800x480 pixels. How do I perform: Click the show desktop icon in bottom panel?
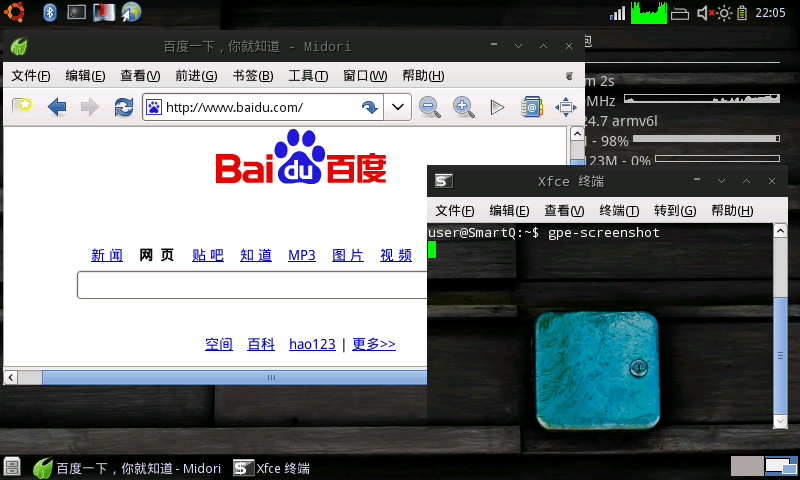click(12, 467)
